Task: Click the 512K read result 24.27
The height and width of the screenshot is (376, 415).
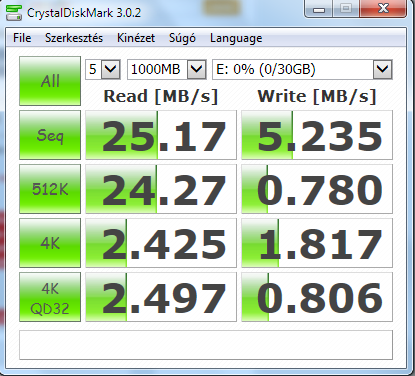Action: (x=161, y=189)
